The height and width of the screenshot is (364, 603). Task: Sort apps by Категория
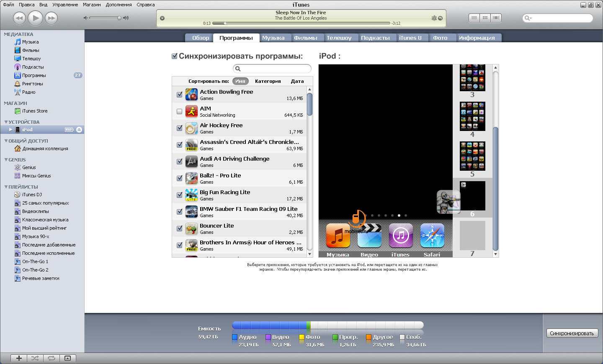pyautogui.click(x=268, y=81)
